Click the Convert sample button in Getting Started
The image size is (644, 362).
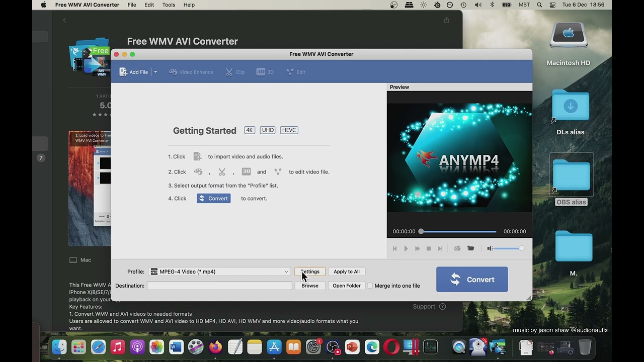213,199
